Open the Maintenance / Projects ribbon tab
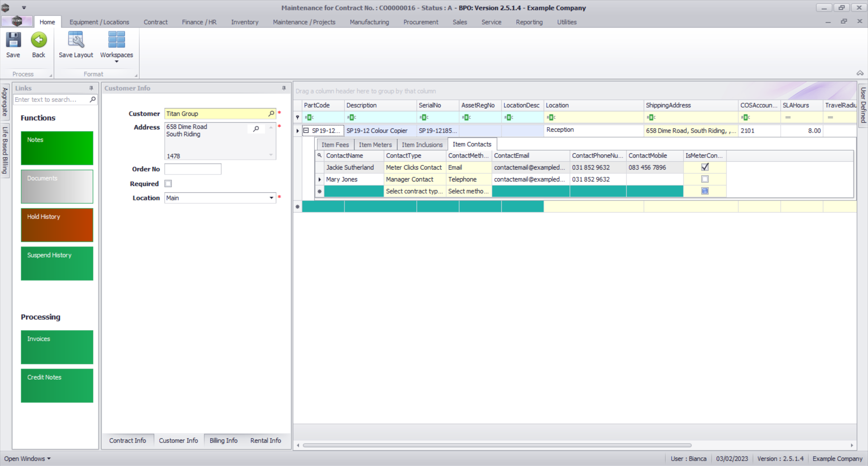Image resolution: width=868 pixels, height=466 pixels. (304, 22)
